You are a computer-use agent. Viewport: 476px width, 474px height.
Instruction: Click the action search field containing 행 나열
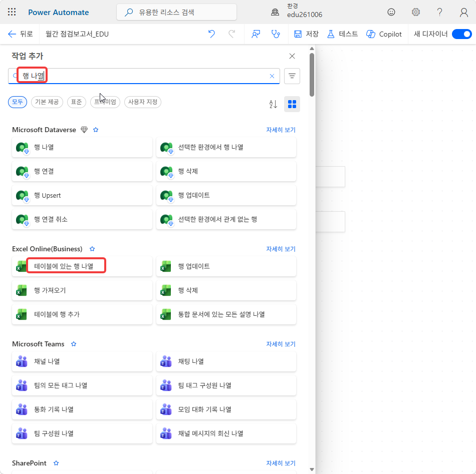[x=144, y=76]
